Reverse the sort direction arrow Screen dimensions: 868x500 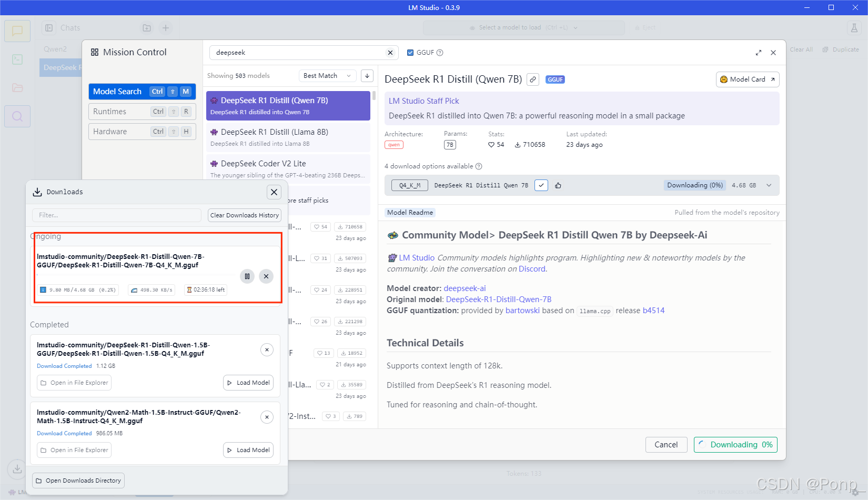click(x=367, y=76)
